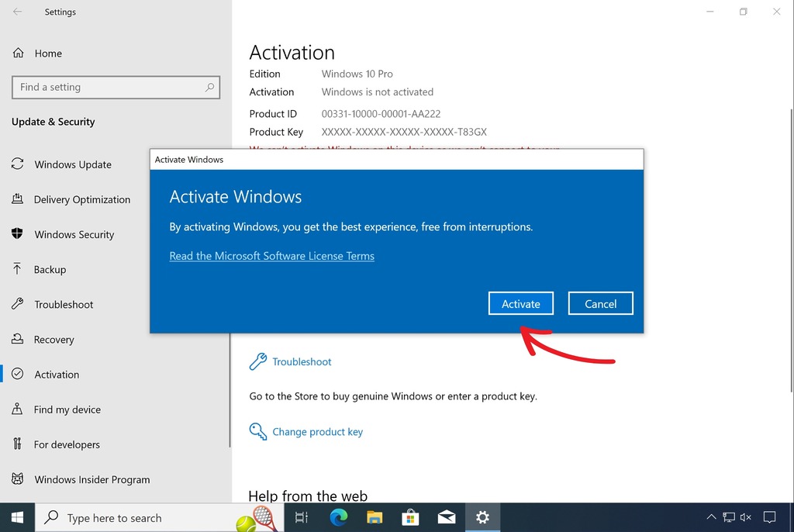Click the Find a setting search box
794x532 pixels.
click(x=116, y=87)
